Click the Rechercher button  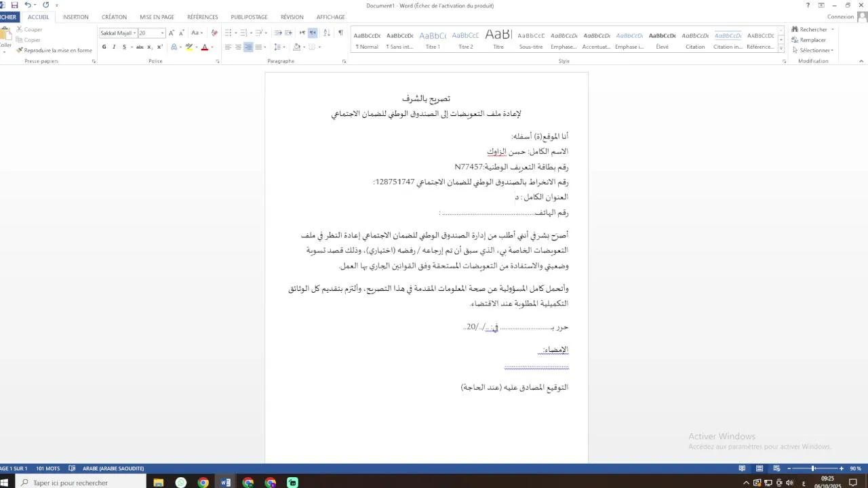tap(809, 29)
